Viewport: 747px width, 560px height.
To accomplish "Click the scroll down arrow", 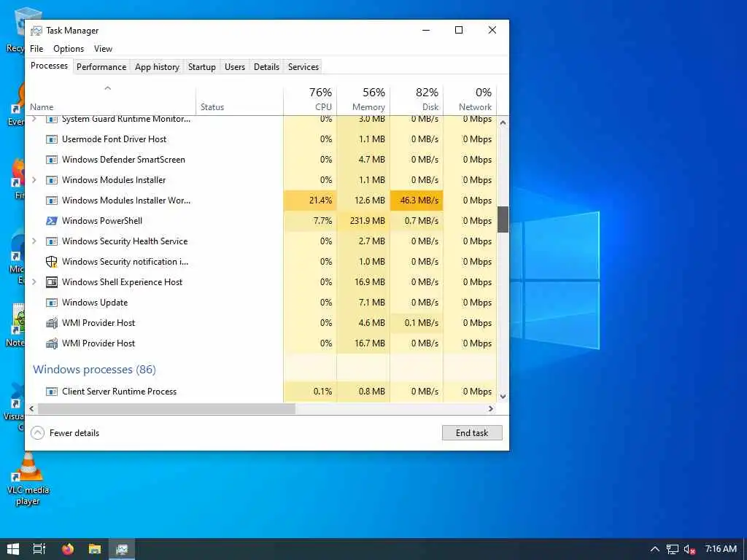I will point(503,396).
